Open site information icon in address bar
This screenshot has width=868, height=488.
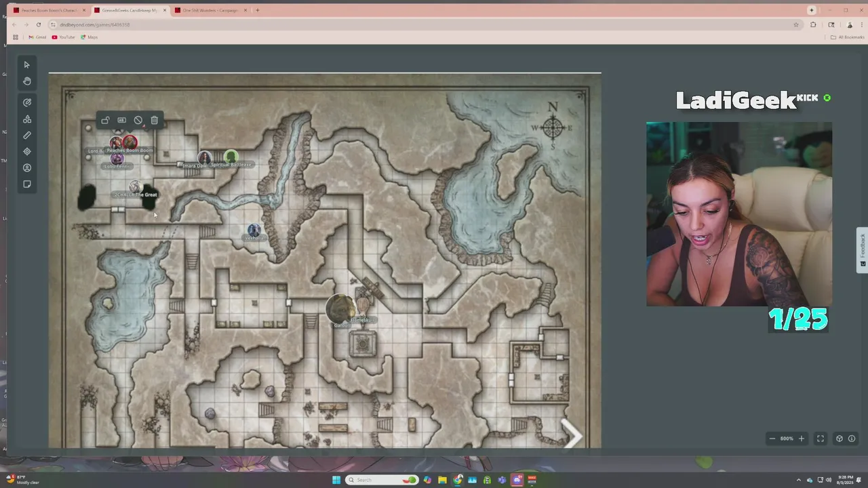coord(53,24)
